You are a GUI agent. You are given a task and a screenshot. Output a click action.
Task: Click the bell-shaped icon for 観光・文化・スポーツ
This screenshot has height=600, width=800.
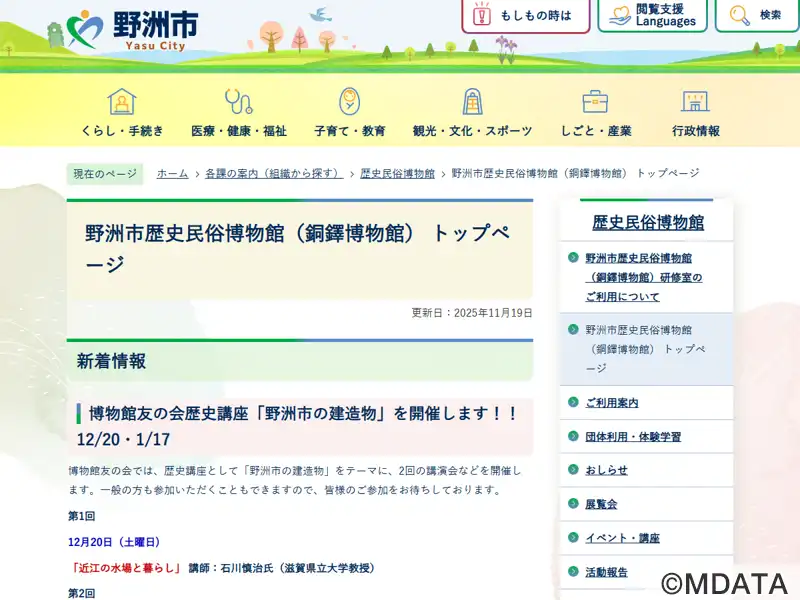(472, 101)
